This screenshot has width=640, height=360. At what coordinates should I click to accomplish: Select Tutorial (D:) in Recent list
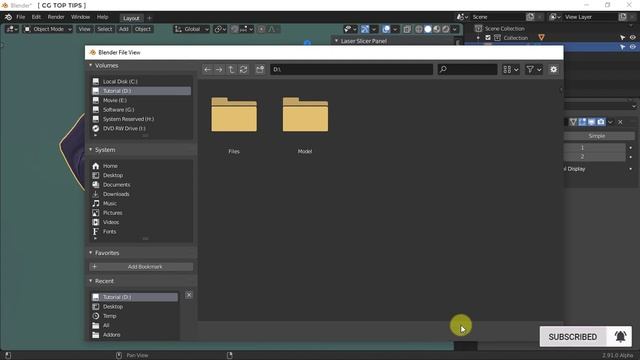(x=135, y=297)
